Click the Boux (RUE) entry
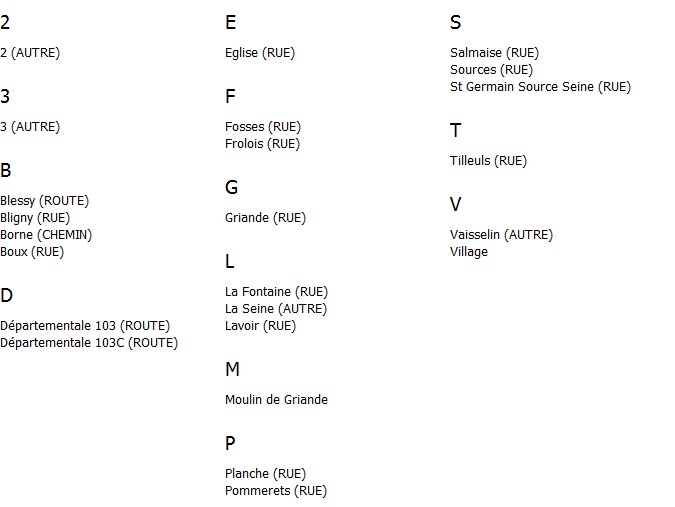The width and height of the screenshot is (675, 507). 32,252
